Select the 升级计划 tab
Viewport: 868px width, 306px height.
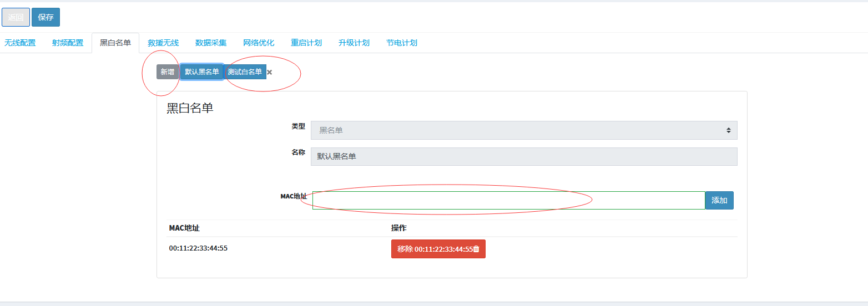point(354,43)
